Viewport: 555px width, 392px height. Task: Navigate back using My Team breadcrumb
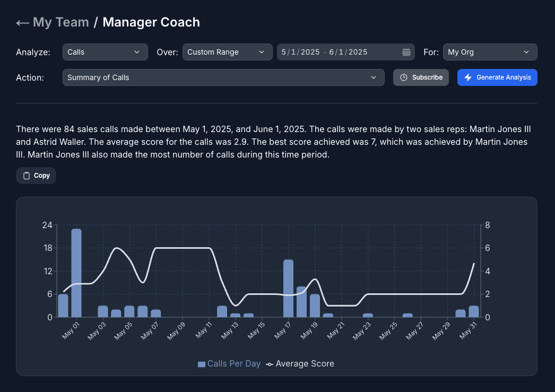60,22
